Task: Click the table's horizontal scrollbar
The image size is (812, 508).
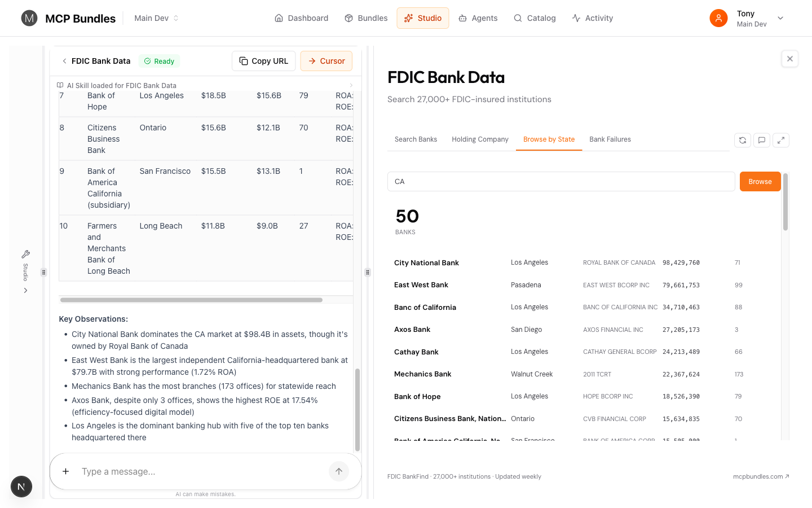Action: (191, 300)
